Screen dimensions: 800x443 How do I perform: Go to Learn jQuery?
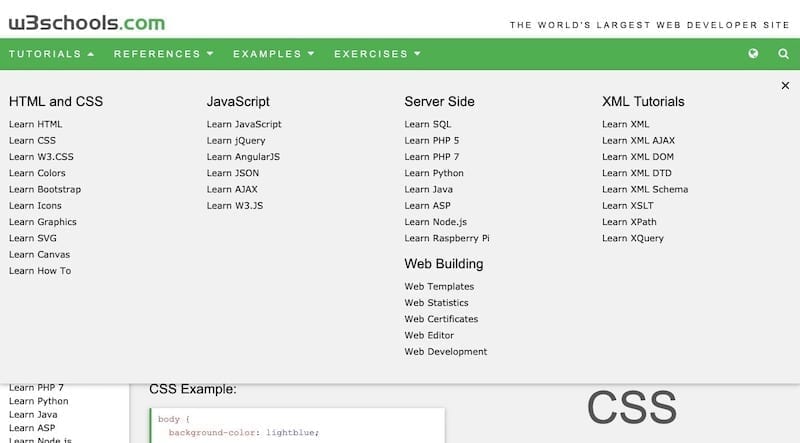coord(236,140)
